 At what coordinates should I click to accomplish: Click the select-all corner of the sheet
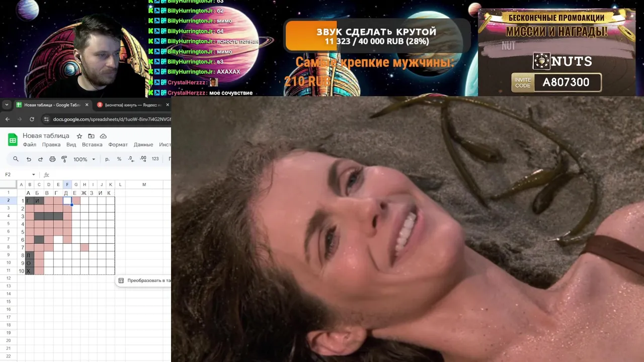coord(9,185)
